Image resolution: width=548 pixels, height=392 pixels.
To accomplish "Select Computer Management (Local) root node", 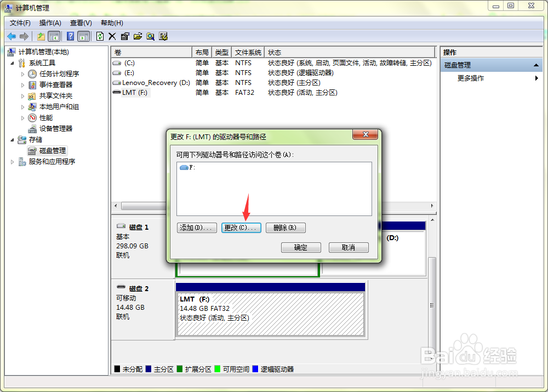I will pyautogui.click(x=44, y=52).
